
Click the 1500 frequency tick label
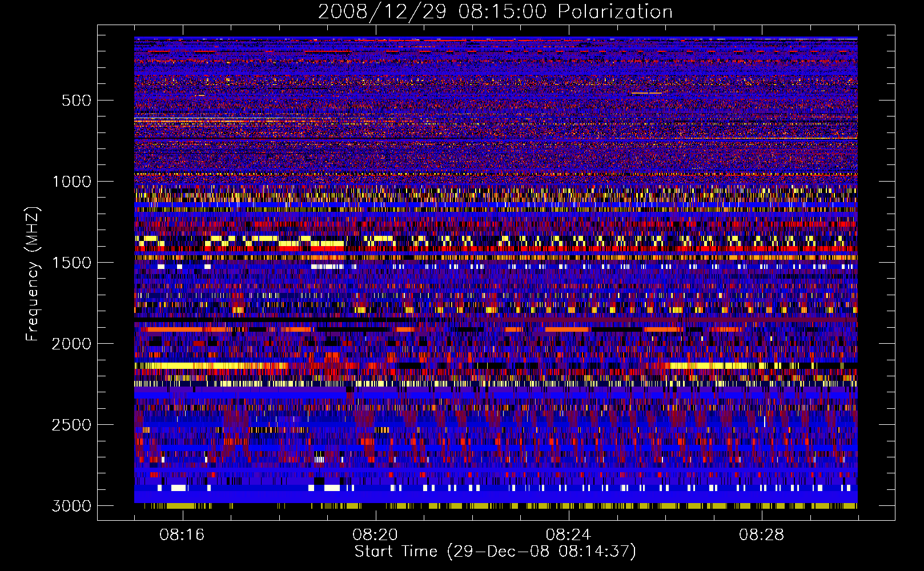[71, 263]
